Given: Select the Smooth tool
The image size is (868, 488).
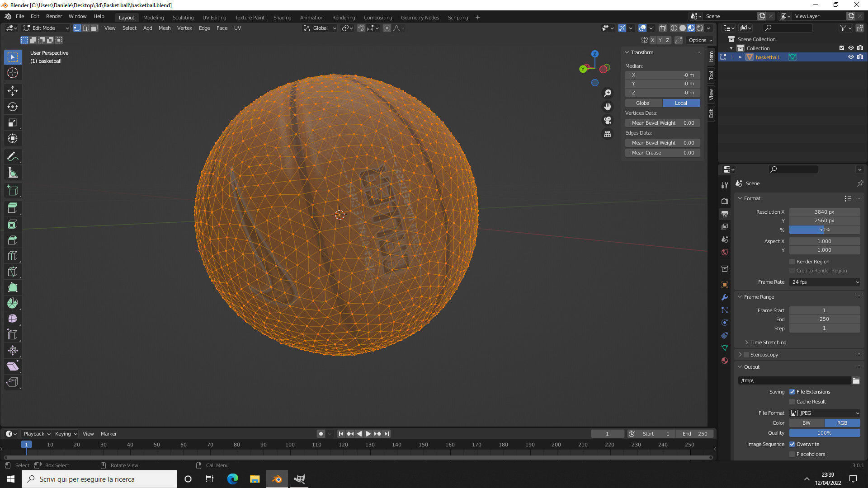Looking at the screenshot, I should [13, 319].
